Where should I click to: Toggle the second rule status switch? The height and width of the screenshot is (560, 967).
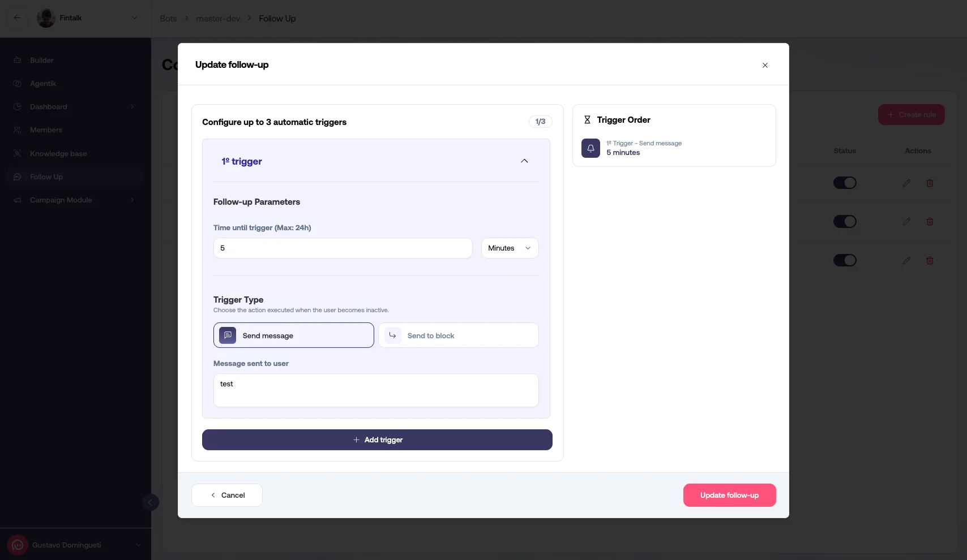point(845,222)
